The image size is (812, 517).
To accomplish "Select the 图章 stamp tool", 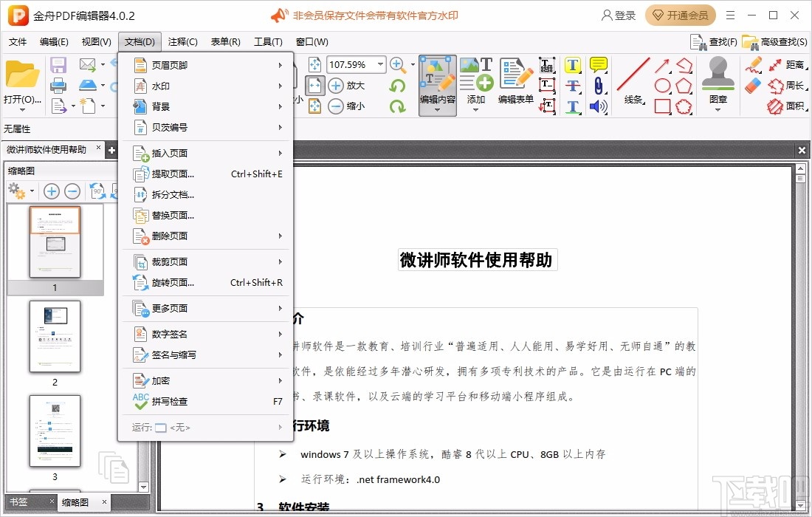I will (x=717, y=78).
